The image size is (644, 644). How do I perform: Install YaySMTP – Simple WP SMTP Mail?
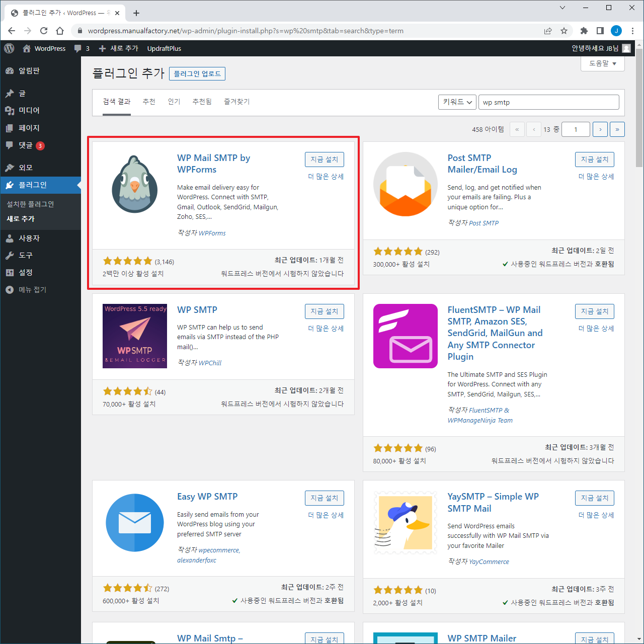(x=595, y=498)
